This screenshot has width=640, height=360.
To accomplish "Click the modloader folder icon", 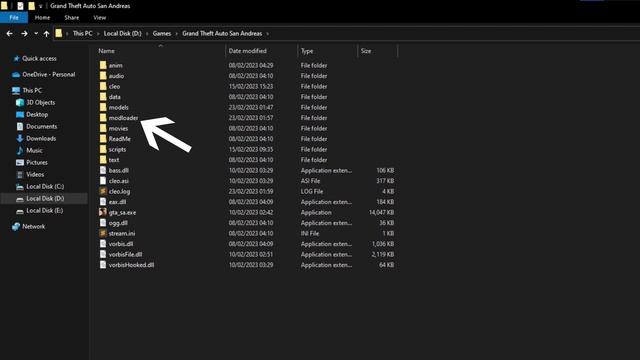I will pos(103,118).
